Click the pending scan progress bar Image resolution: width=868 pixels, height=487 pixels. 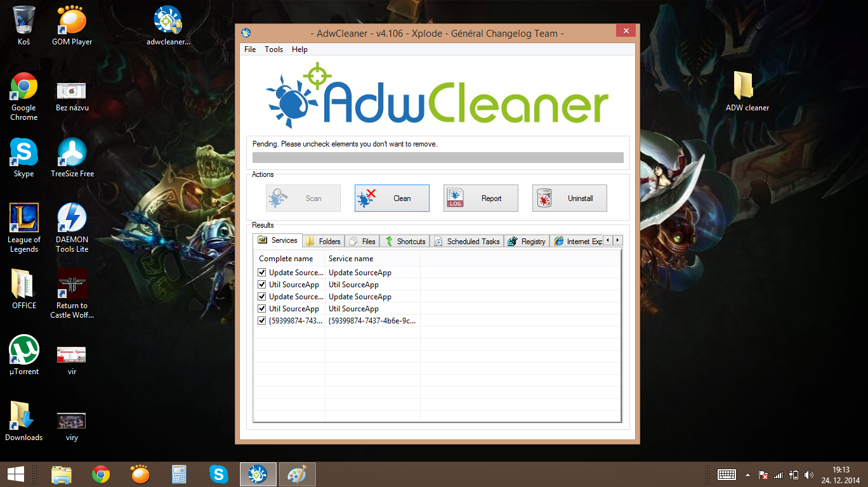coord(438,158)
